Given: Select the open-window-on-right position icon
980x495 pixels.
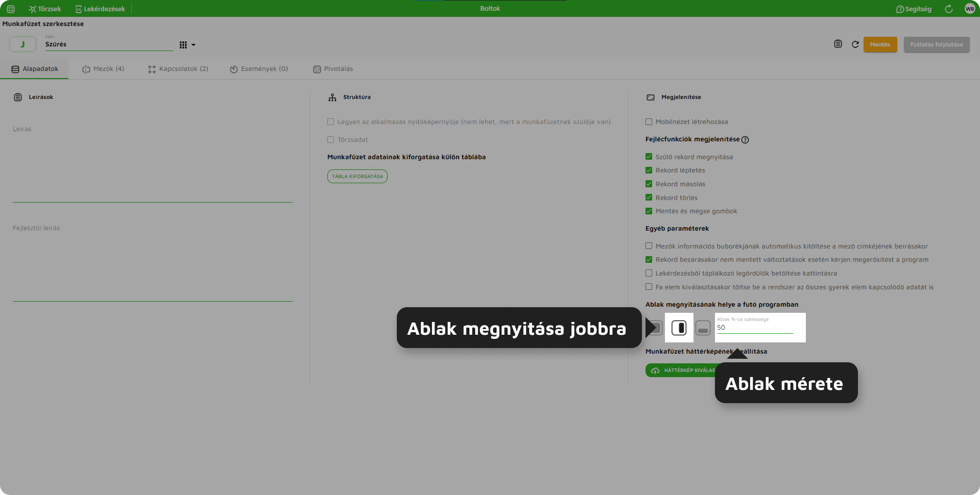Looking at the screenshot, I should (679, 328).
